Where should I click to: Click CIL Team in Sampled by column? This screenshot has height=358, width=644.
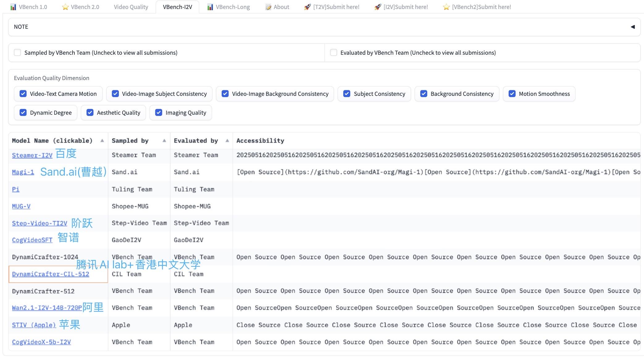pos(127,274)
